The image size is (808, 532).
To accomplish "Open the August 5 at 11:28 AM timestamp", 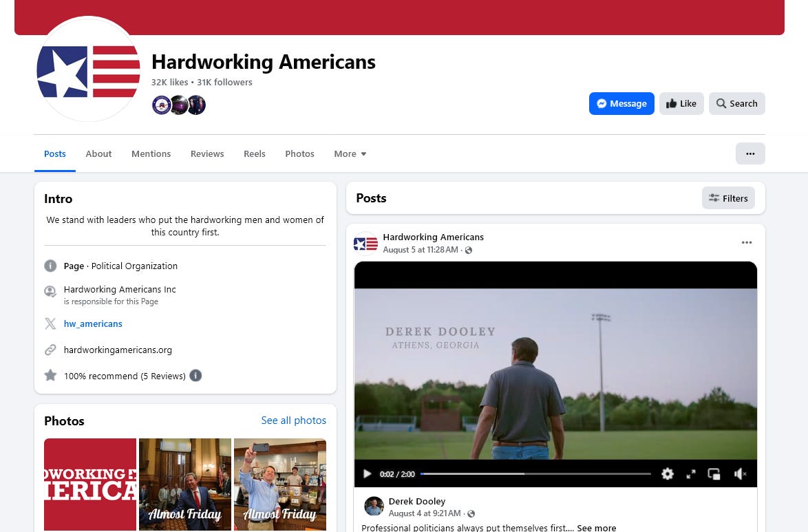I will click(421, 250).
